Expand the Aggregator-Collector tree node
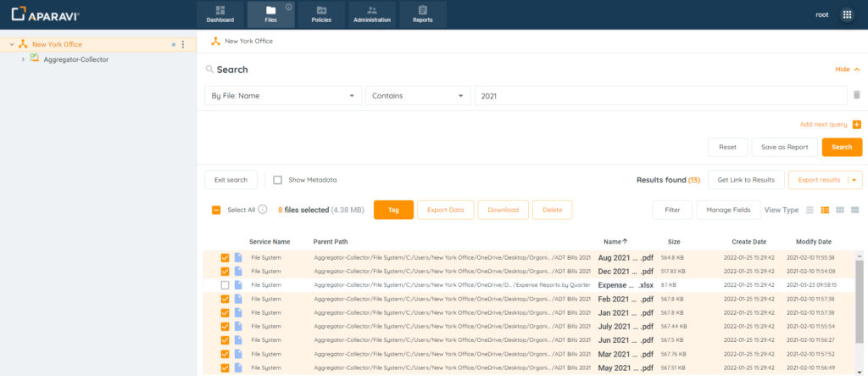This screenshot has height=376, width=868. click(x=23, y=59)
